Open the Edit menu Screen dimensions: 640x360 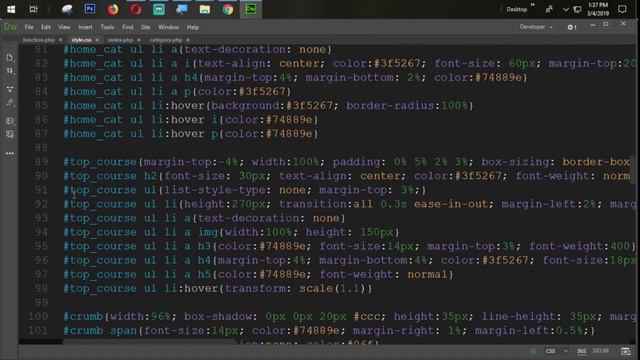point(45,27)
